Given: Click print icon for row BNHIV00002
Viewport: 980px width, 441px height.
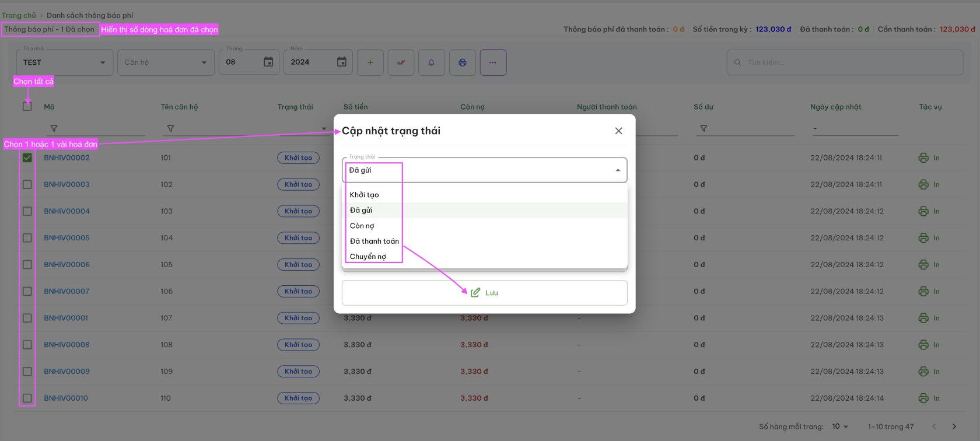Looking at the screenshot, I should [x=923, y=157].
